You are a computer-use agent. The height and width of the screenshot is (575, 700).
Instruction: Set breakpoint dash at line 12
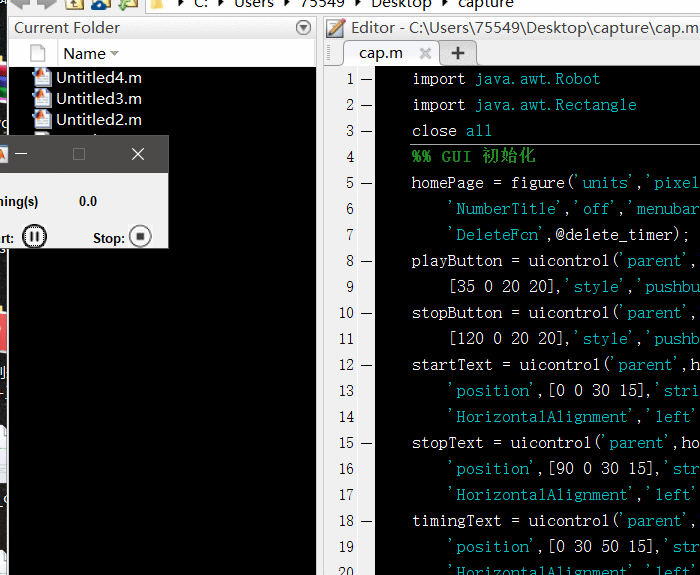pos(367,365)
